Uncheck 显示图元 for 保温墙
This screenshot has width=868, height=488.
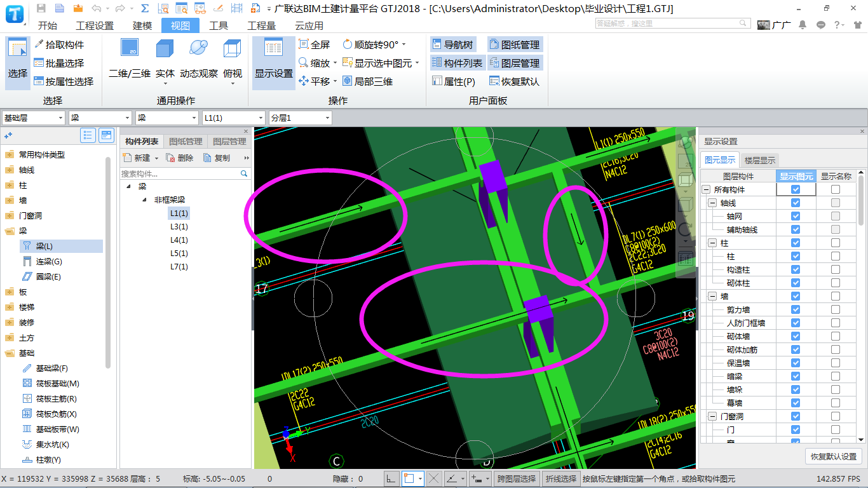click(796, 363)
